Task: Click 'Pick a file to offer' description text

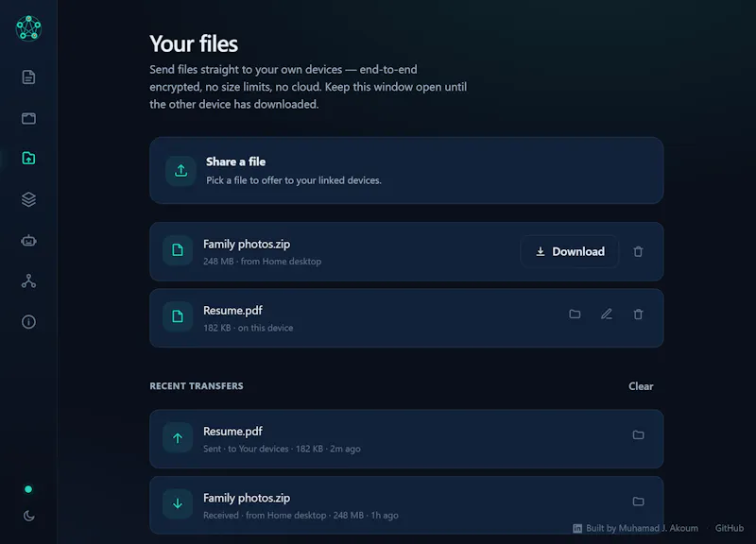Action: pyautogui.click(x=294, y=180)
